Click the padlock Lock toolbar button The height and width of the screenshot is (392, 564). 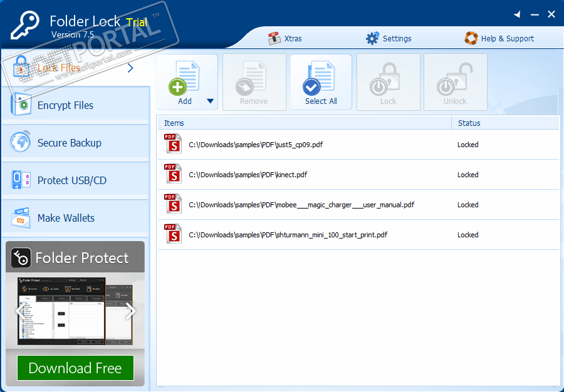tap(388, 82)
